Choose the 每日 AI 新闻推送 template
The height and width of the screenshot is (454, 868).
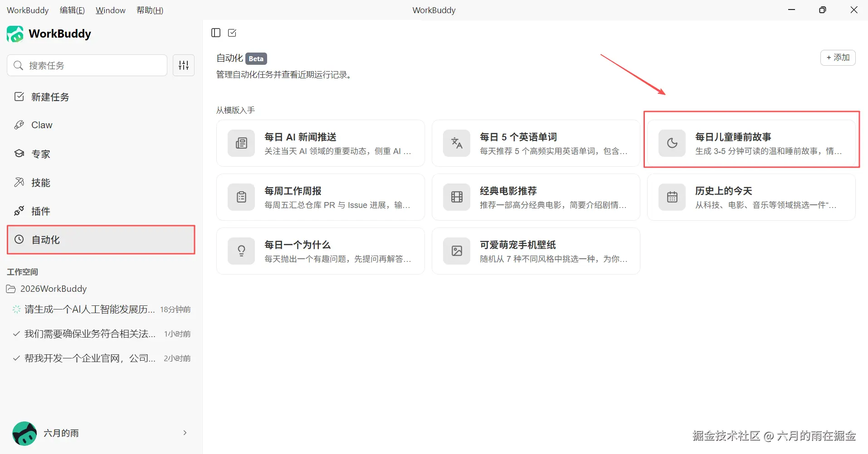pyautogui.click(x=321, y=143)
